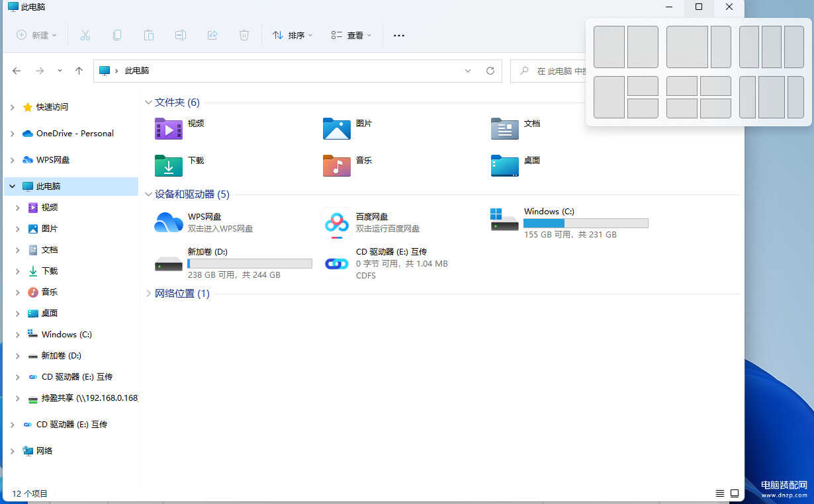Choose the two equal halves snap layout
814x504 pixels.
point(626,47)
